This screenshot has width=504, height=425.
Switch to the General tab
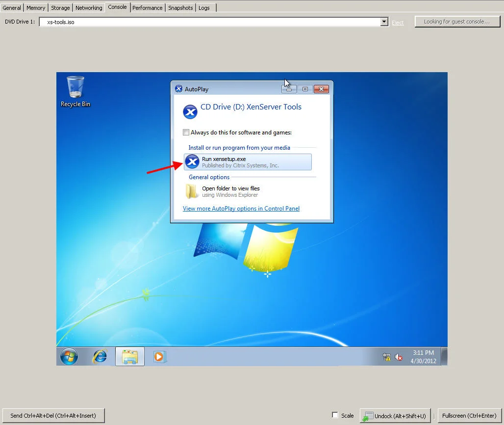pyautogui.click(x=12, y=8)
